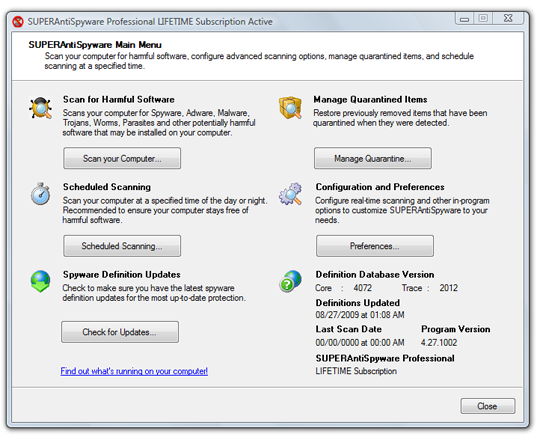Follow 'Find out what's running' link
This screenshot has width=540, height=437.
tap(134, 371)
